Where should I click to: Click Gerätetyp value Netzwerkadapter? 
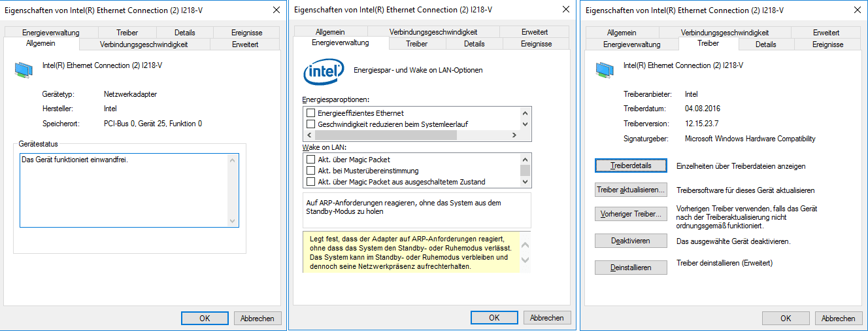(130, 94)
